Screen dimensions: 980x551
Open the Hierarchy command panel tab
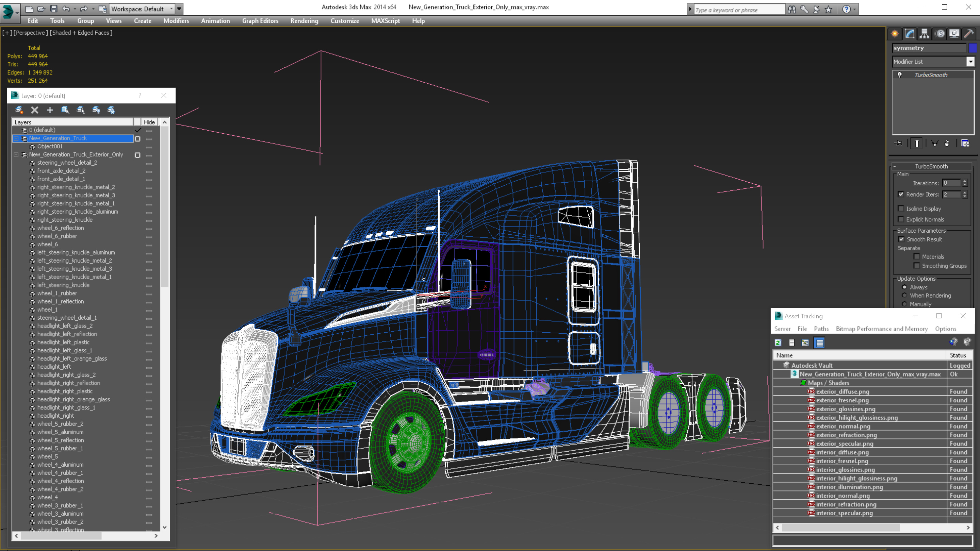click(x=924, y=34)
